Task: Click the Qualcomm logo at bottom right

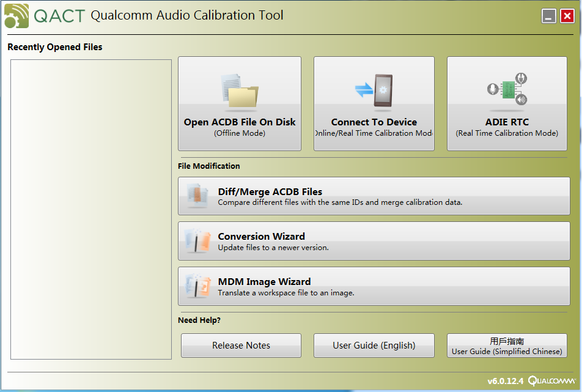Action: pos(551,380)
